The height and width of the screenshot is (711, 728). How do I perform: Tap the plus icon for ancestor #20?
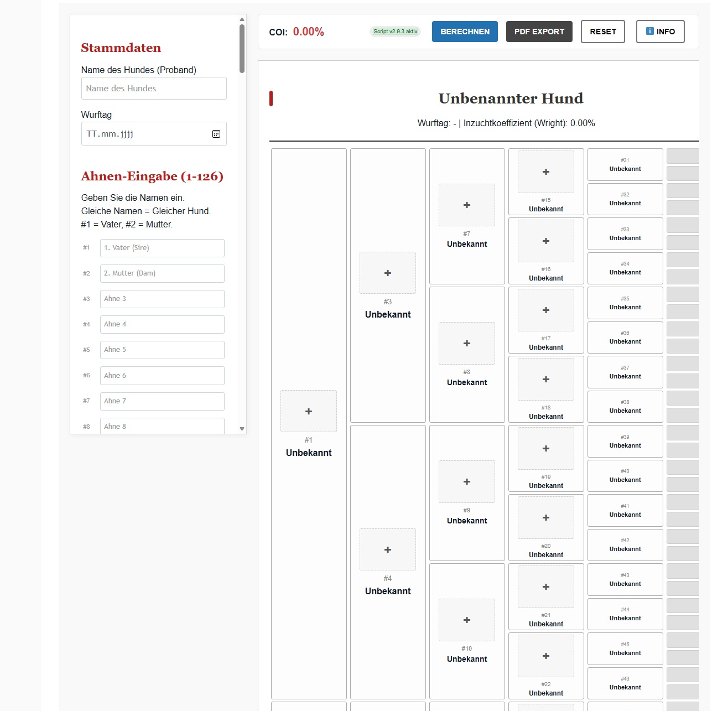pos(546,517)
